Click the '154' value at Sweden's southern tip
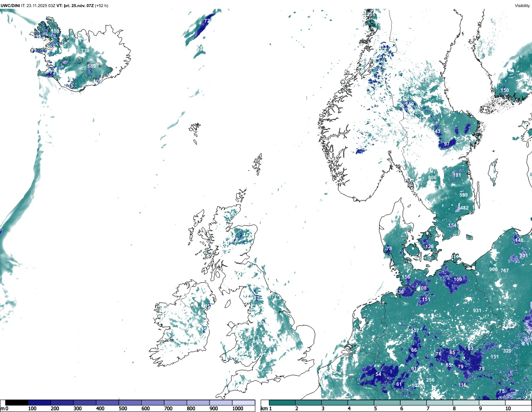The height and width of the screenshot is (412, 532). pyautogui.click(x=452, y=226)
